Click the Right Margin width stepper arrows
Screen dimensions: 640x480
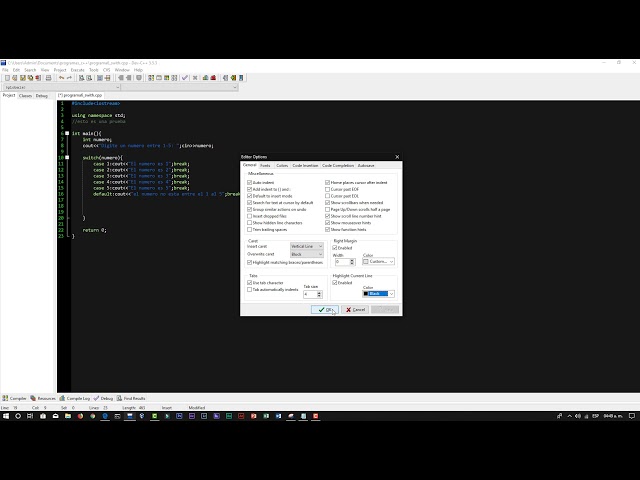tap(352, 262)
